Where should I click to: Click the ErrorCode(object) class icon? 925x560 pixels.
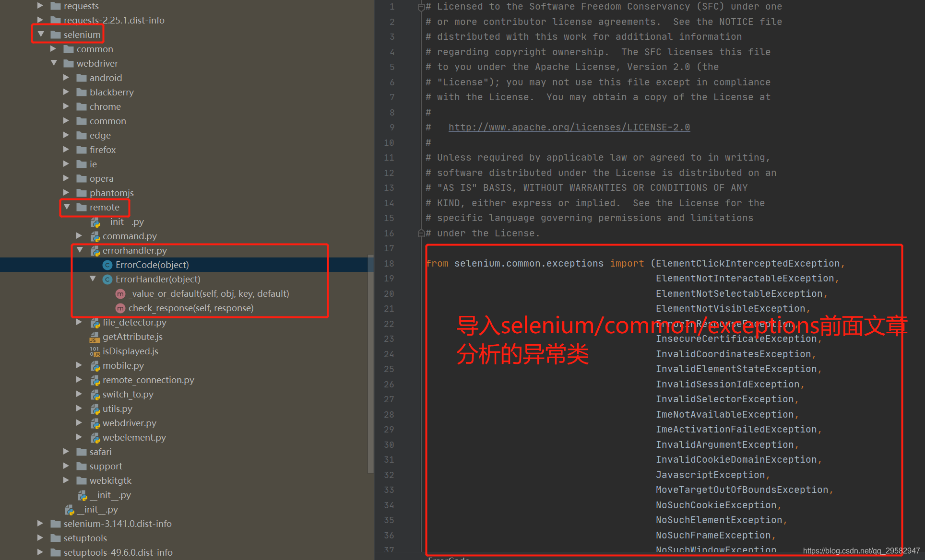tap(107, 265)
